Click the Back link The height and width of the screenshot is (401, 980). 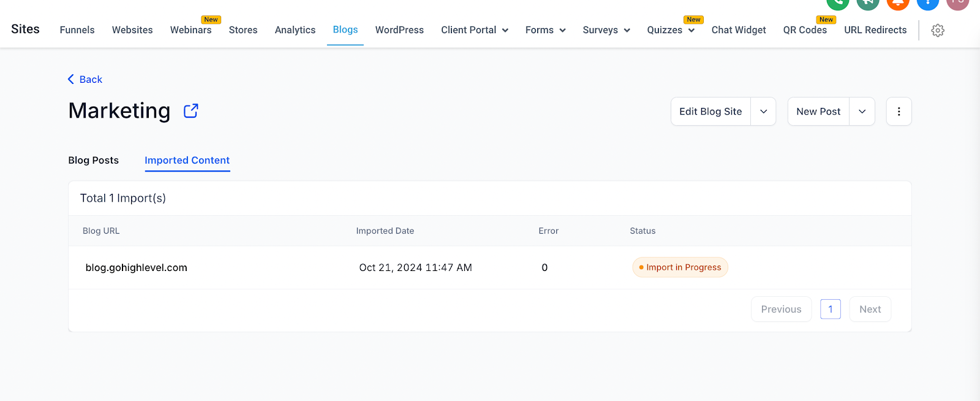point(91,79)
